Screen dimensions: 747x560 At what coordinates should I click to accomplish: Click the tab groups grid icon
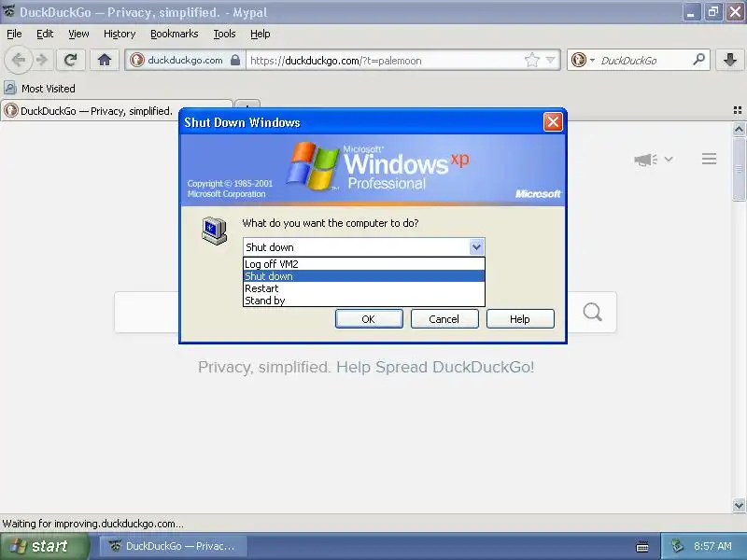(x=738, y=110)
